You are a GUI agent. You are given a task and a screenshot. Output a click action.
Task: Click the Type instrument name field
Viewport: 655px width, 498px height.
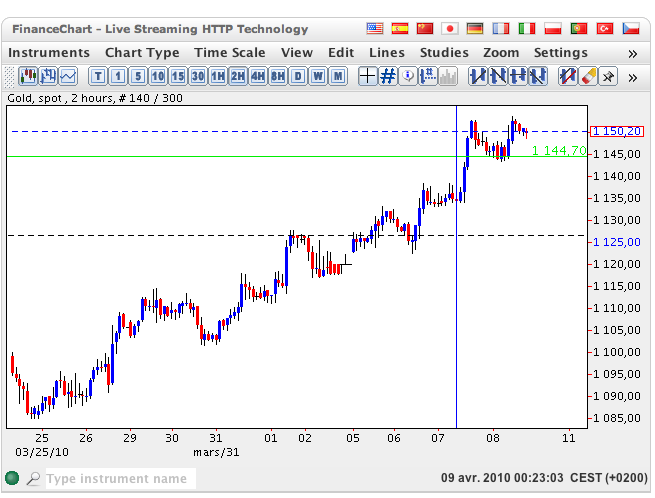click(x=120, y=479)
